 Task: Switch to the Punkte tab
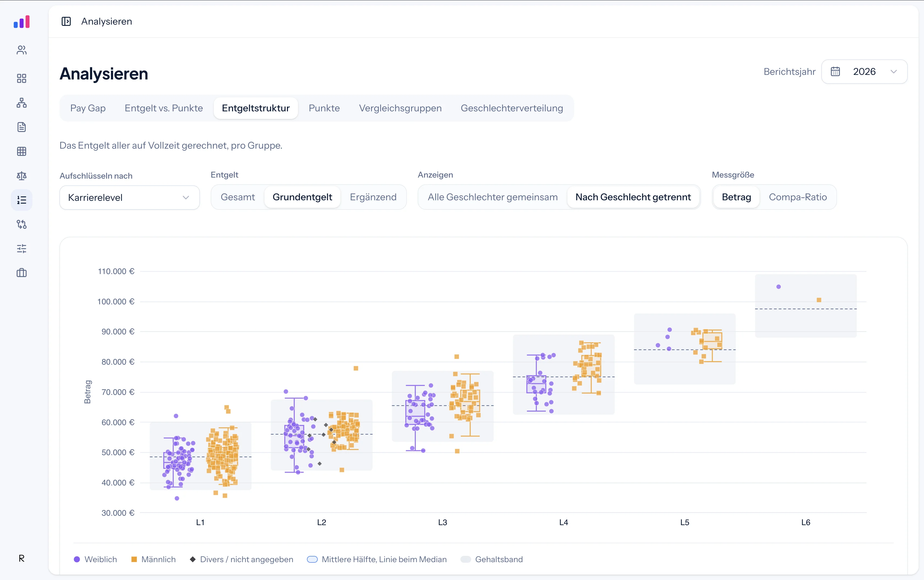point(324,108)
